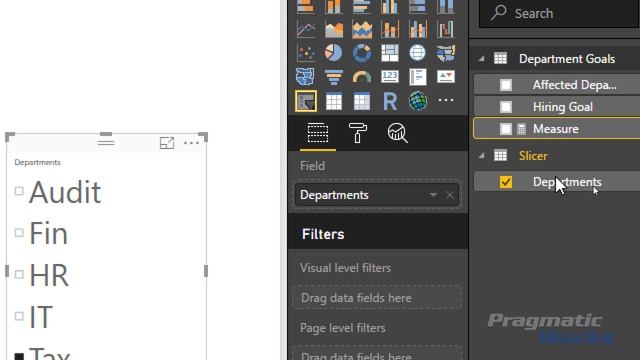The height and width of the screenshot is (360, 640).
Task: Select the Card 123 visualization
Action: click(x=390, y=77)
